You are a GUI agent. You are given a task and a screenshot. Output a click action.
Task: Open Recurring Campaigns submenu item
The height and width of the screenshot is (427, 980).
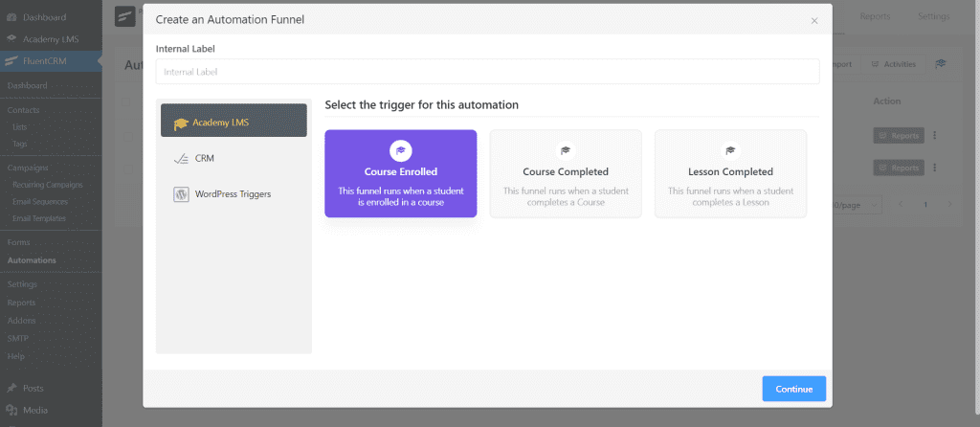48,185
